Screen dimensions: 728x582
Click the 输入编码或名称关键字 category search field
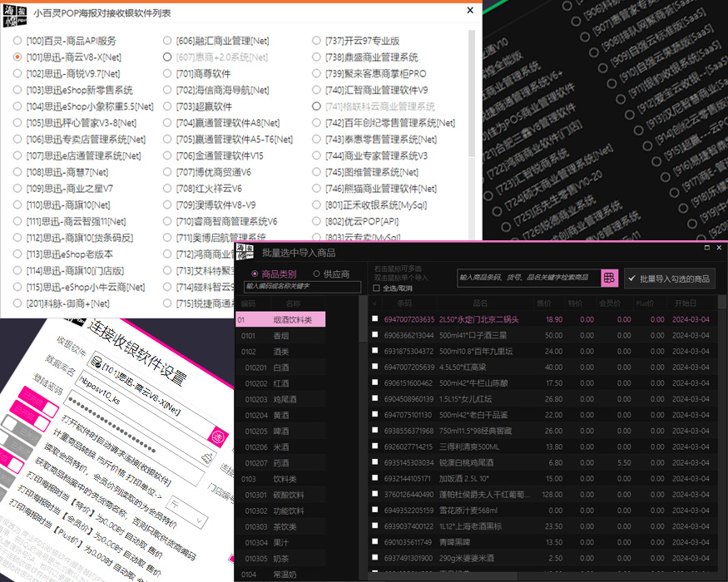coord(302,287)
